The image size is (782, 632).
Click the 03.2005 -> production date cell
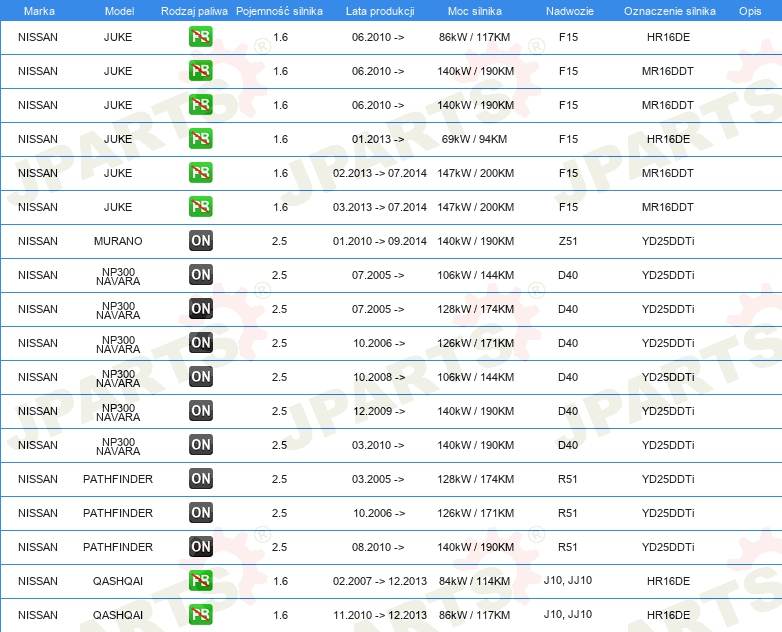378,479
